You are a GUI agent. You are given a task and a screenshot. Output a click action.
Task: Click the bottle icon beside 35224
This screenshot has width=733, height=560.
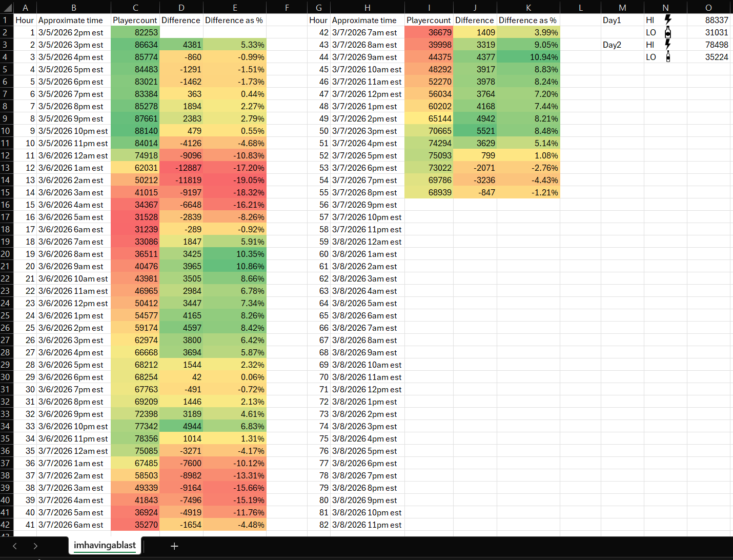click(667, 56)
